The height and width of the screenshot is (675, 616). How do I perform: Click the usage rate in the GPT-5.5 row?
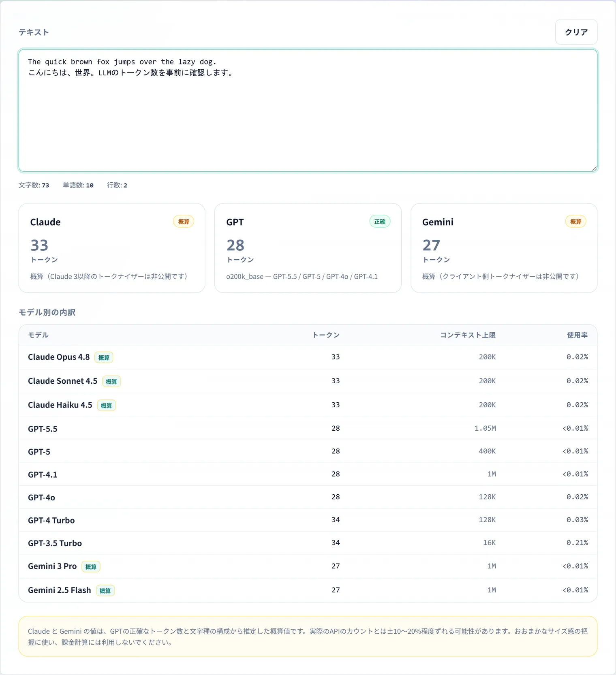575,428
